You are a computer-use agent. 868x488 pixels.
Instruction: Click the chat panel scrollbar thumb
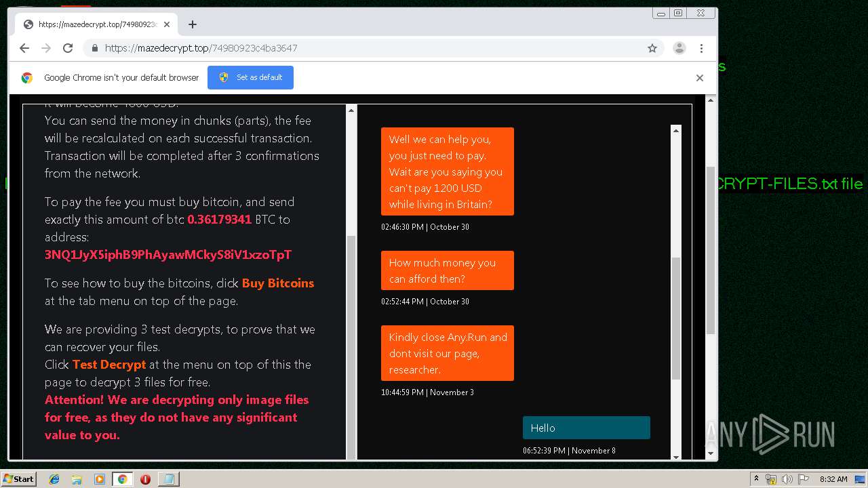tap(676, 319)
